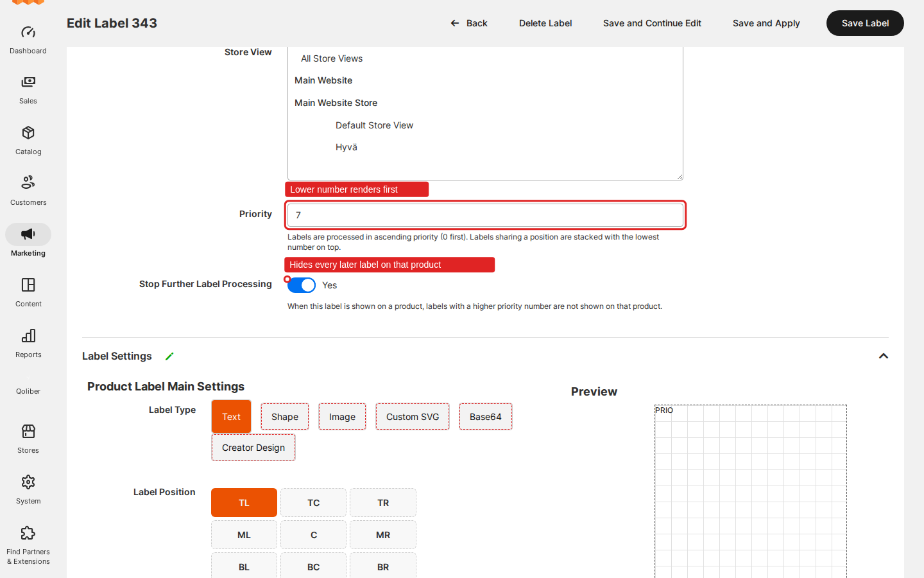The width and height of the screenshot is (924, 578).
Task: Click the Back arrow icon
Action: pyautogui.click(x=455, y=23)
